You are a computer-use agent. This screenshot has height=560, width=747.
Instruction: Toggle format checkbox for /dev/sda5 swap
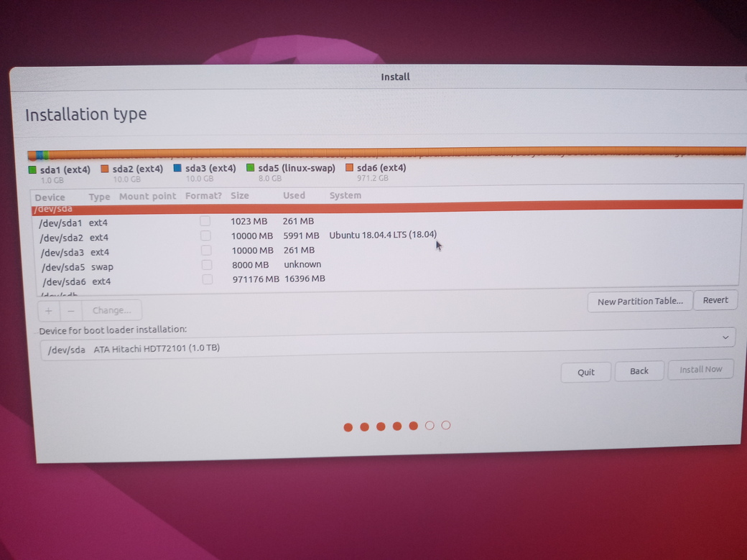[x=206, y=265]
